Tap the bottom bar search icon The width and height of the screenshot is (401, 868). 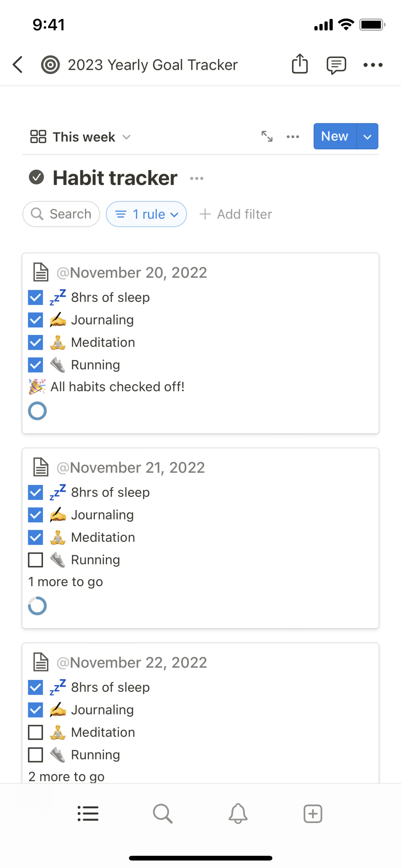[x=163, y=813]
